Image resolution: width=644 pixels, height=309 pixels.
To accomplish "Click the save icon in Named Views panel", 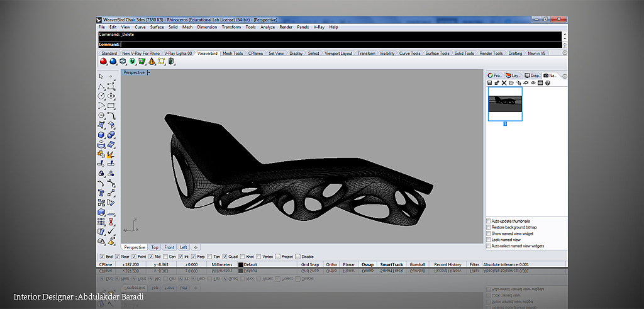I will coord(490,83).
